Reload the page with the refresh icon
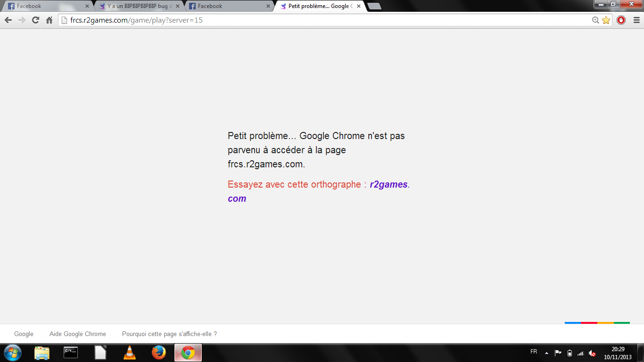Image resolution: width=644 pixels, height=362 pixels. [35, 20]
